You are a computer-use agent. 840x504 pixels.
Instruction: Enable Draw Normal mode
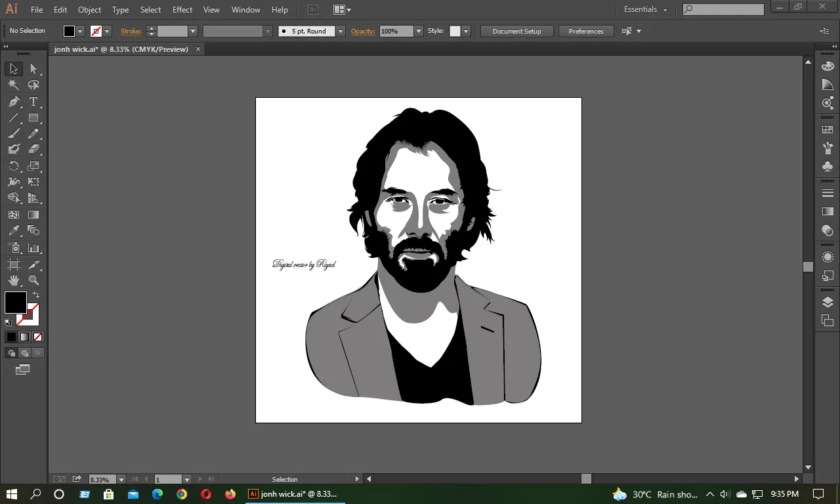[x=11, y=353]
